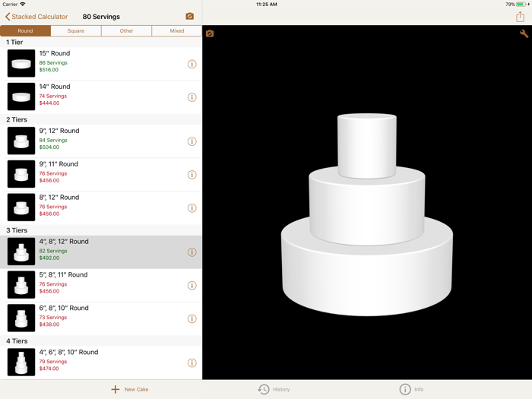Select the 15" Round cake thumbnail

(21, 63)
